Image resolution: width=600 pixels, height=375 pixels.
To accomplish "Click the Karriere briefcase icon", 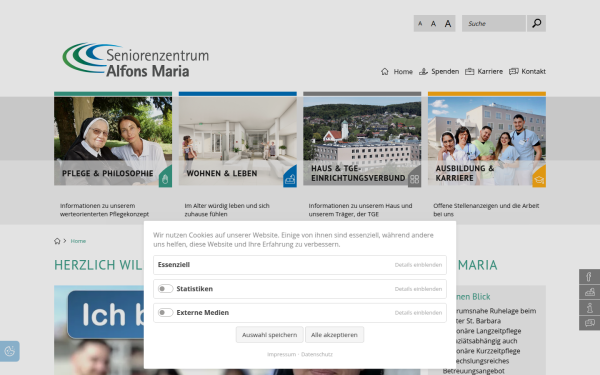I will [x=470, y=72].
